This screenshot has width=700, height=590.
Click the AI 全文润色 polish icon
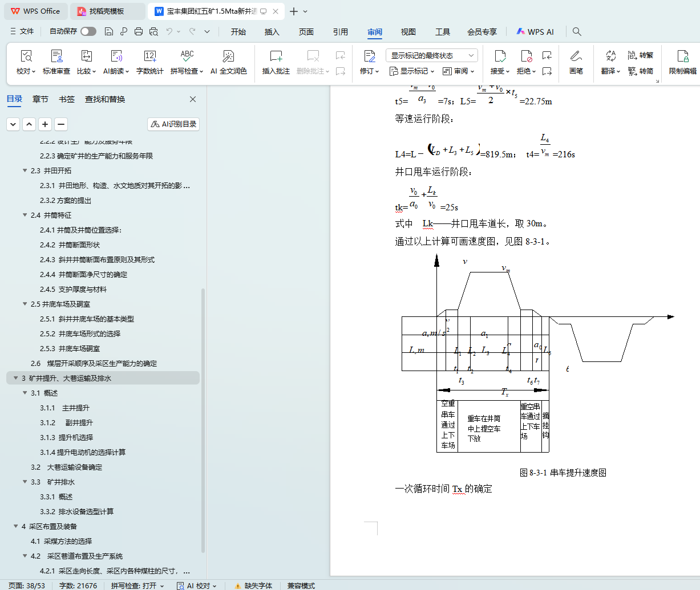click(228, 56)
